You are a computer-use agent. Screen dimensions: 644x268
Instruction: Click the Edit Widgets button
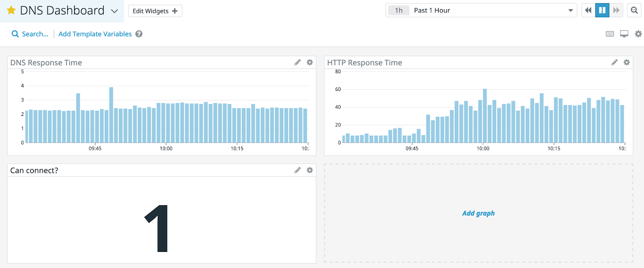[155, 11]
